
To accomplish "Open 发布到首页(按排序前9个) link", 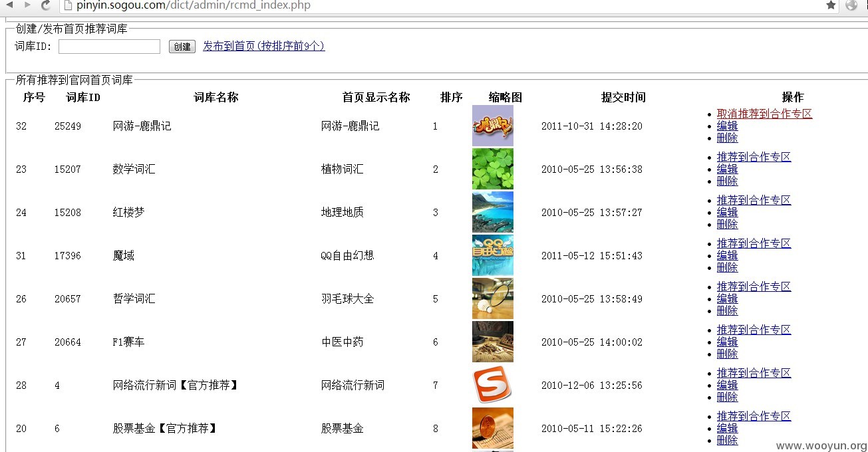I will 264,47.
